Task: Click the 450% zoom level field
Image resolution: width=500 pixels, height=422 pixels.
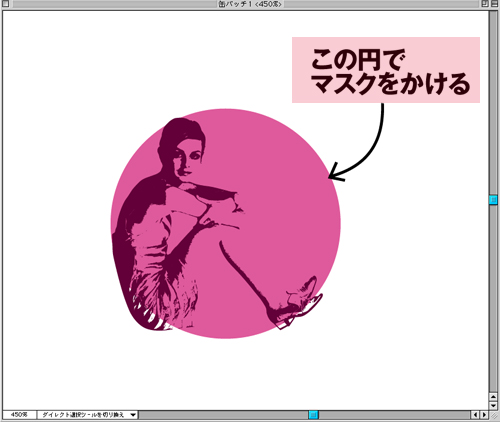Action: 19,415
